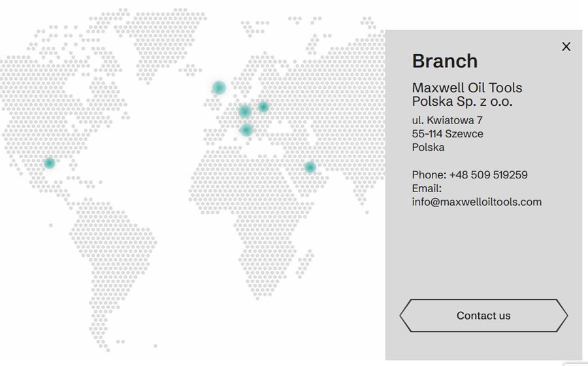Click the company name Maxwell Oil Tools Polska
The height and width of the screenshot is (366, 588).
click(467, 94)
